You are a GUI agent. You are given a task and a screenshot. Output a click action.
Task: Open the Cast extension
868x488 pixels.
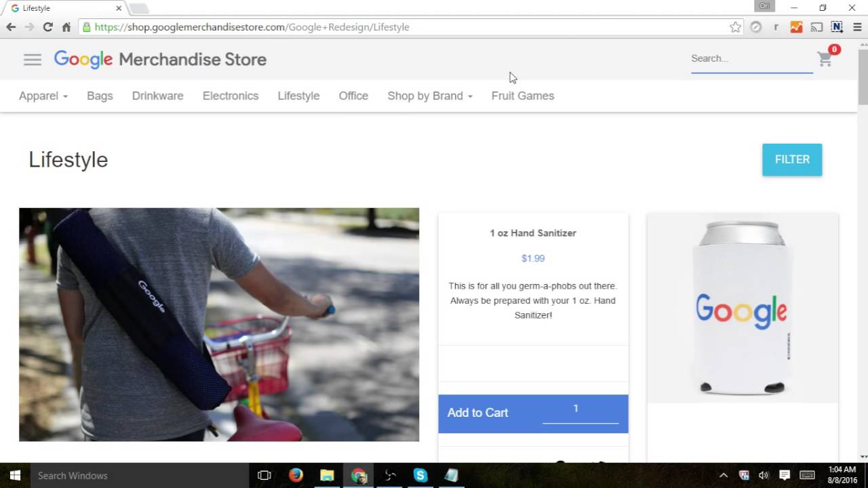[x=816, y=27]
